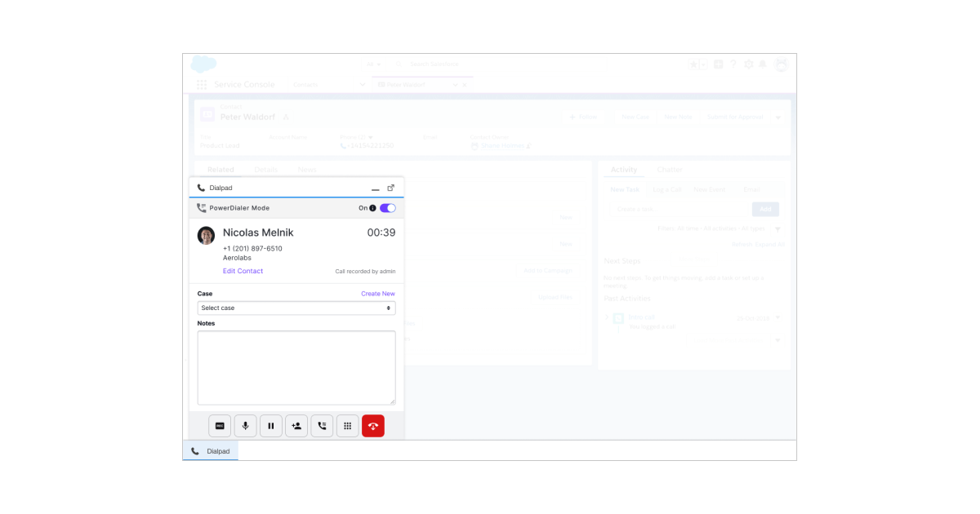Viewport: 980px width, 514px height.
Task: Open Salesforce help question mark
Action: pyautogui.click(x=733, y=64)
